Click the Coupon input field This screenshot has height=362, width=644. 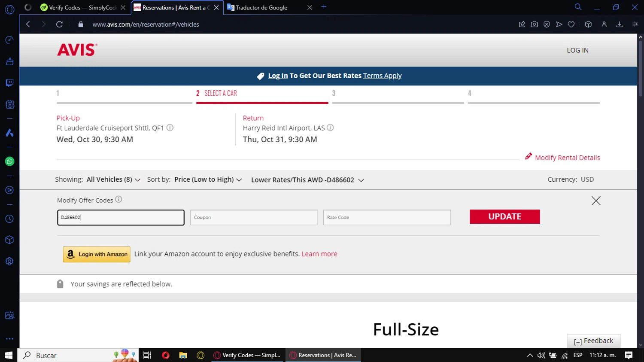click(254, 217)
